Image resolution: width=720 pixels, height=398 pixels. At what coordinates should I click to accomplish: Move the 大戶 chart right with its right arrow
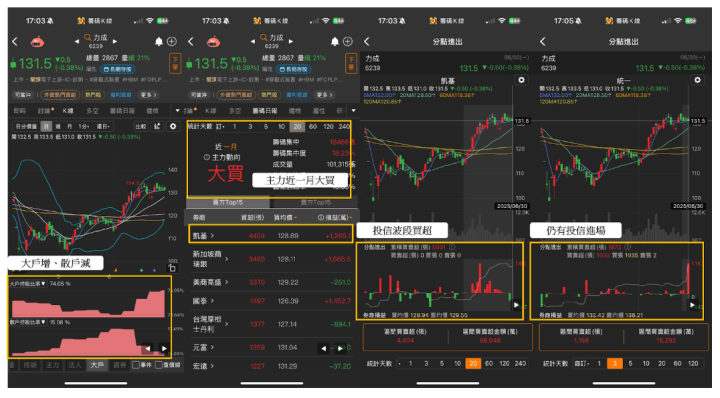pyautogui.click(x=163, y=348)
